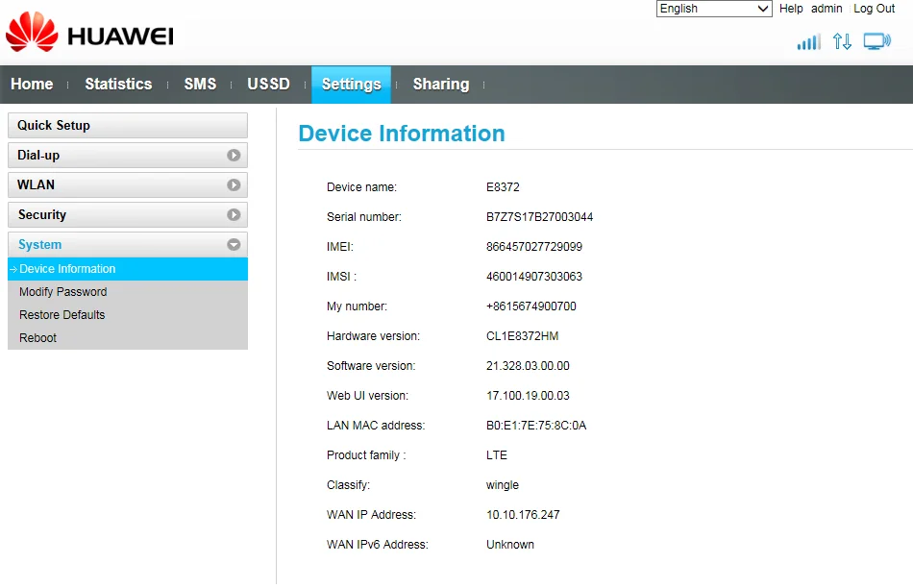Click Web UI version 17.100.19.00.03

point(528,396)
